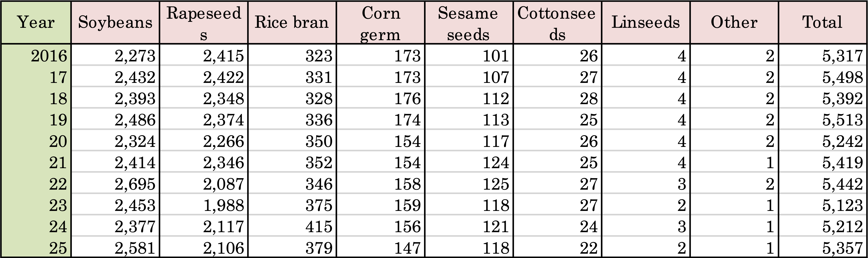This screenshot has height=258, width=868.
Task: Select rapeseeds value 1,988 in row 23
Action: pos(223,205)
